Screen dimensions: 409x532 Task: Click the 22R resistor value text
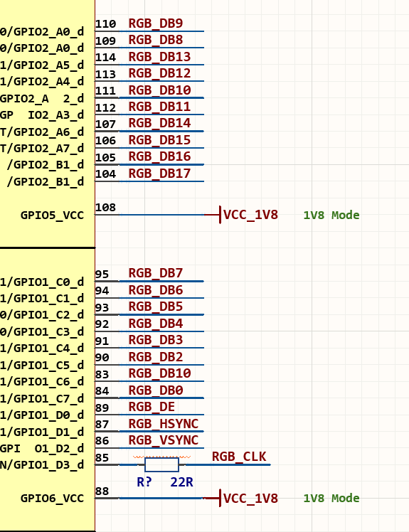point(181,482)
